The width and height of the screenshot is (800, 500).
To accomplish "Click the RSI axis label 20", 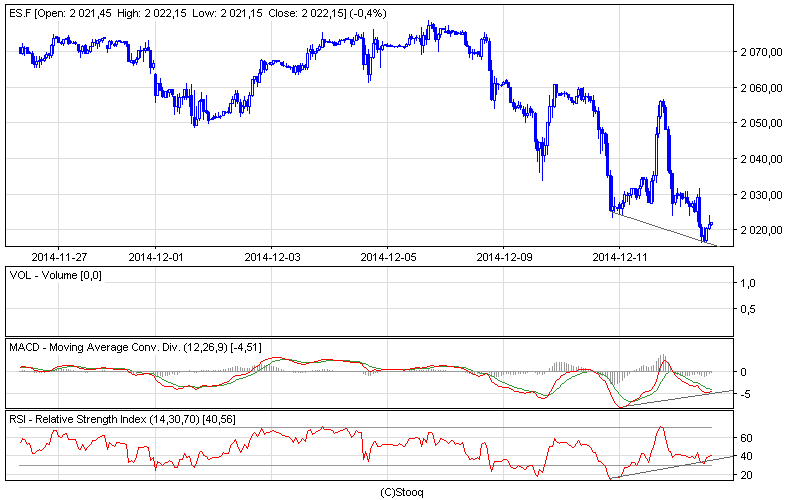I will click(x=746, y=475).
